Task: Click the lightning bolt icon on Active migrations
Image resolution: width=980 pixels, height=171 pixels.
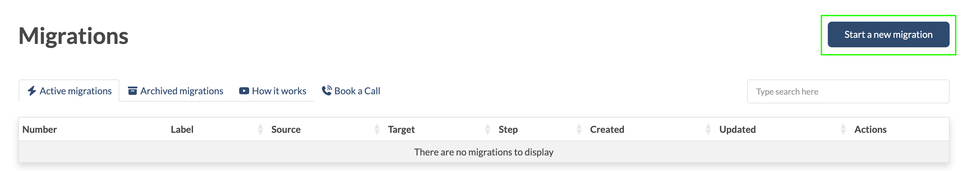Action: click(32, 91)
